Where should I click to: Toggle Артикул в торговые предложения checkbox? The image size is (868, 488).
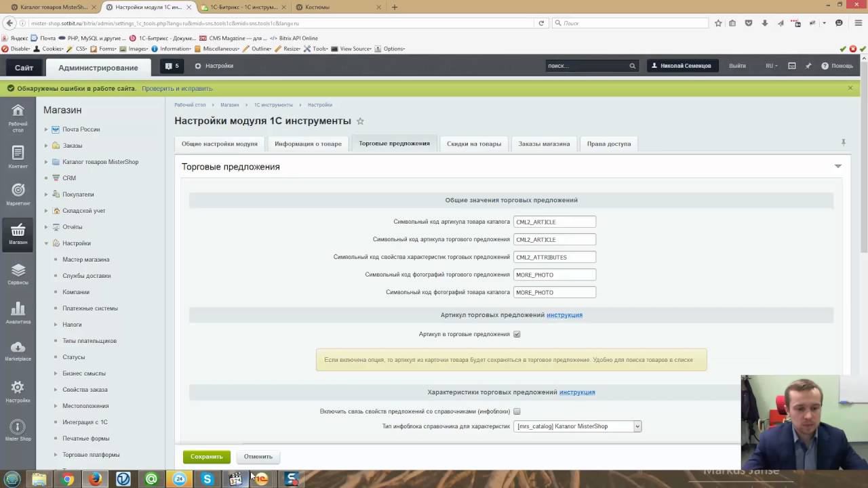[517, 334]
